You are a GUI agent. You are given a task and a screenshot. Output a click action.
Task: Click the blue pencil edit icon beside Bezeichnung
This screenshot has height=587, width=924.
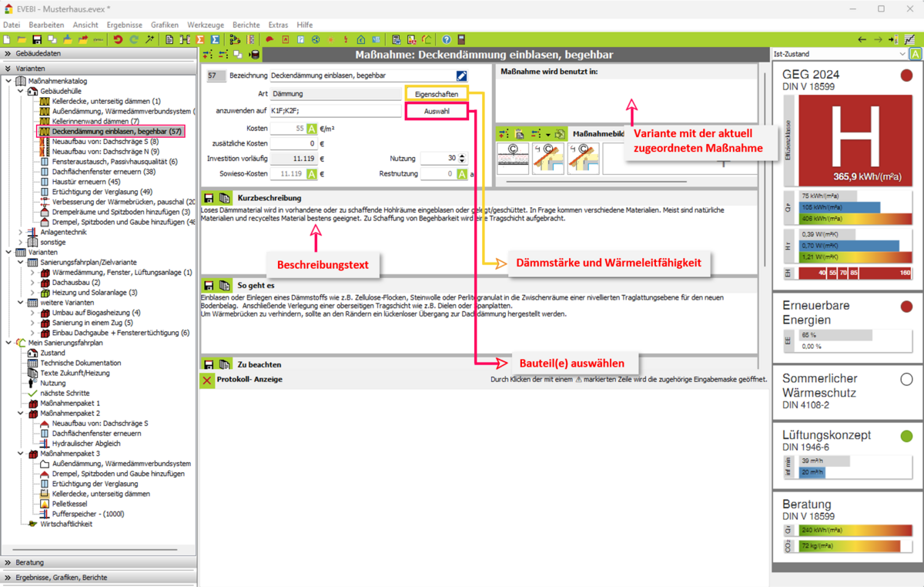[x=461, y=75]
